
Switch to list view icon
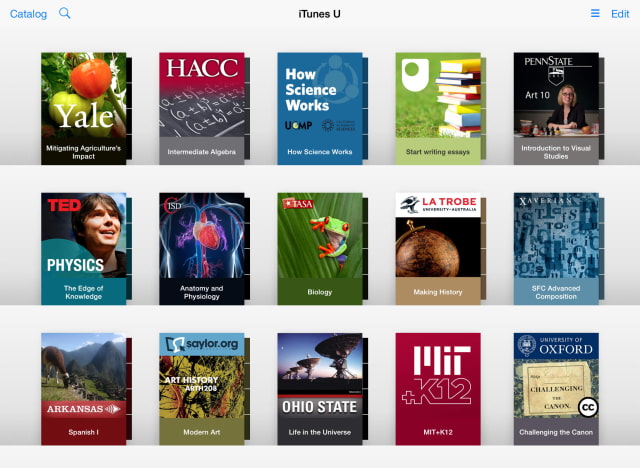point(595,13)
